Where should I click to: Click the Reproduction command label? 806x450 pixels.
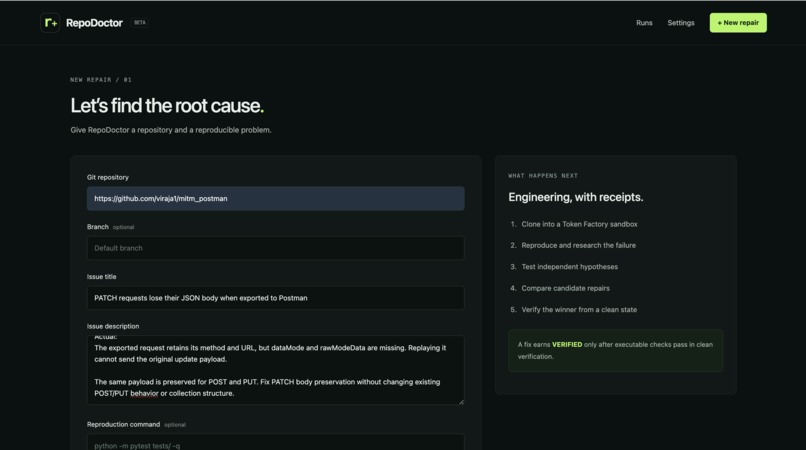point(123,424)
